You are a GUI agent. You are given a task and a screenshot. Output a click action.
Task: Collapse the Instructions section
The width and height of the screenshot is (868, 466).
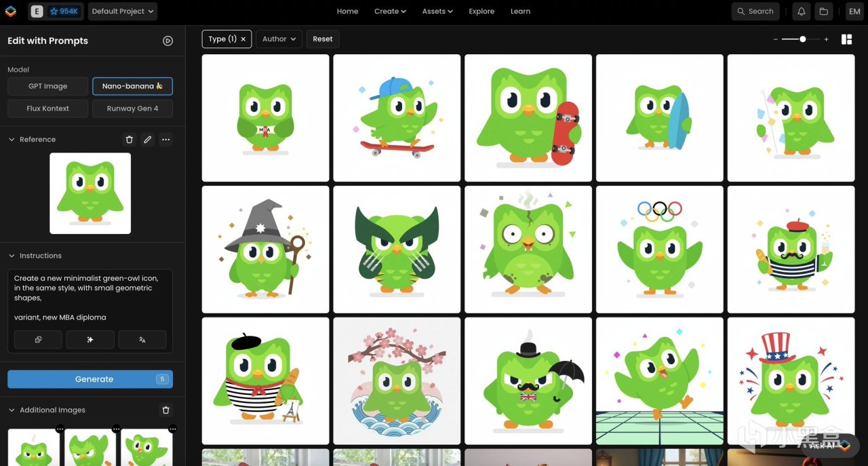[12, 256]
